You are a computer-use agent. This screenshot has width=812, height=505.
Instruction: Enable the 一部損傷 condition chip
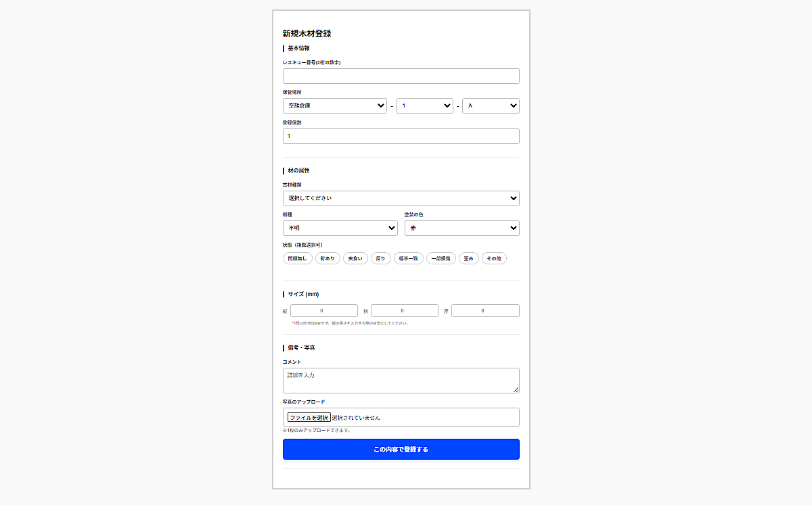441,258
